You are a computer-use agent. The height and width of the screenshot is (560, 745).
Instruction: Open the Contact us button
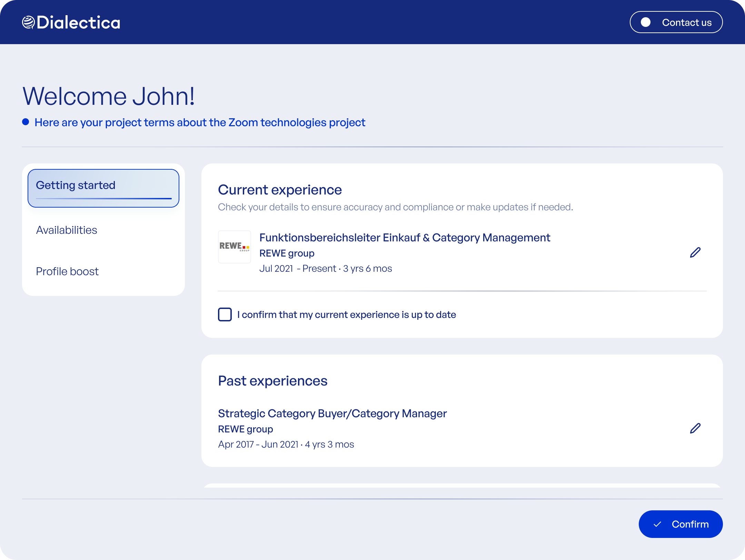pyautogui.click(x=676, y=22)
